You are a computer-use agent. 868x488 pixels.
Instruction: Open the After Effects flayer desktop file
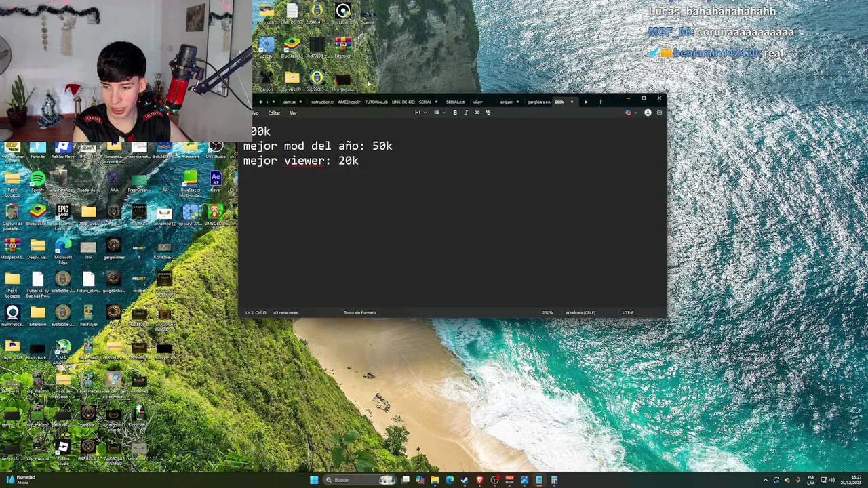216,182
